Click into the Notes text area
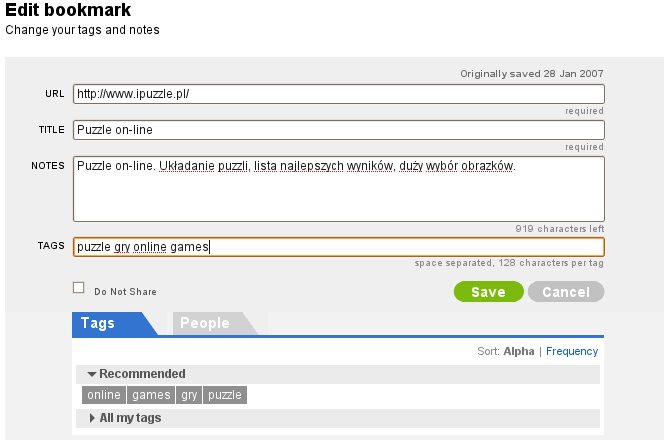Screen dimensions: 669x440 pos(339,189)
